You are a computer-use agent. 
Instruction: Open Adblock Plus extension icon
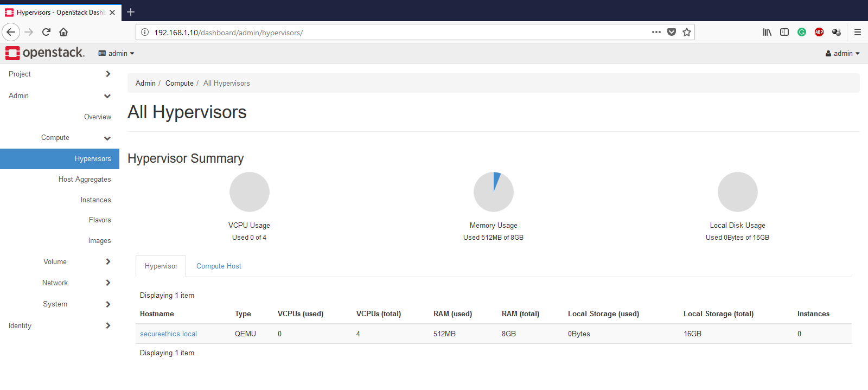pos(819,32)
